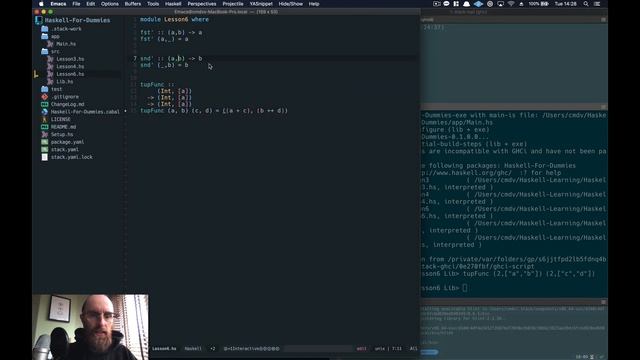Open Lesson3.hs in the file tree
Screen dimensions: 640x360
[70, 59]
